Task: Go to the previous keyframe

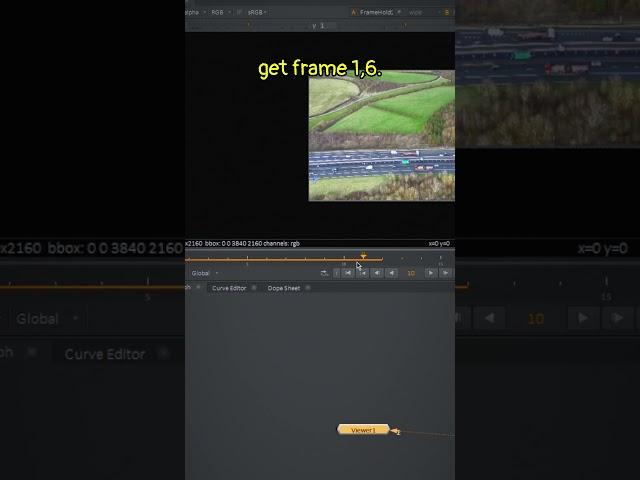Action: 362,273
